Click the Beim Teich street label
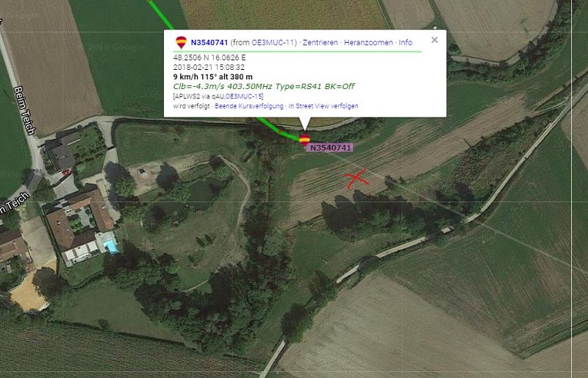 (x=24, y=110)
